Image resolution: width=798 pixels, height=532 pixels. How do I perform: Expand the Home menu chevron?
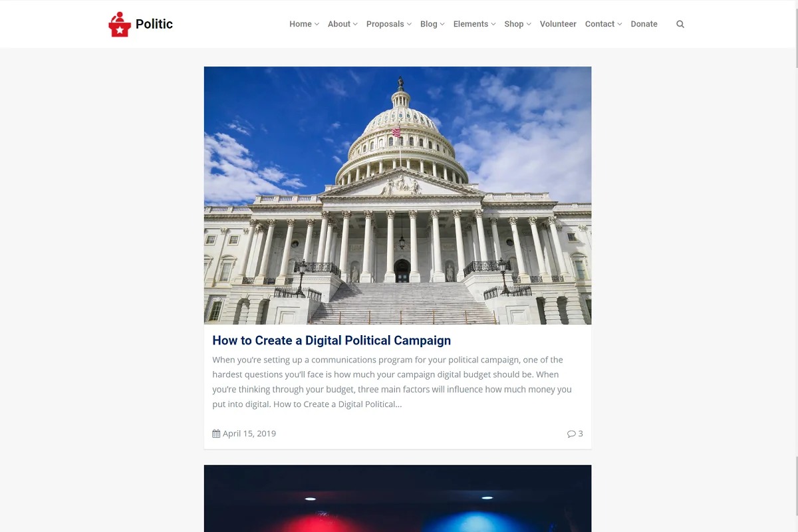(317, 24)
